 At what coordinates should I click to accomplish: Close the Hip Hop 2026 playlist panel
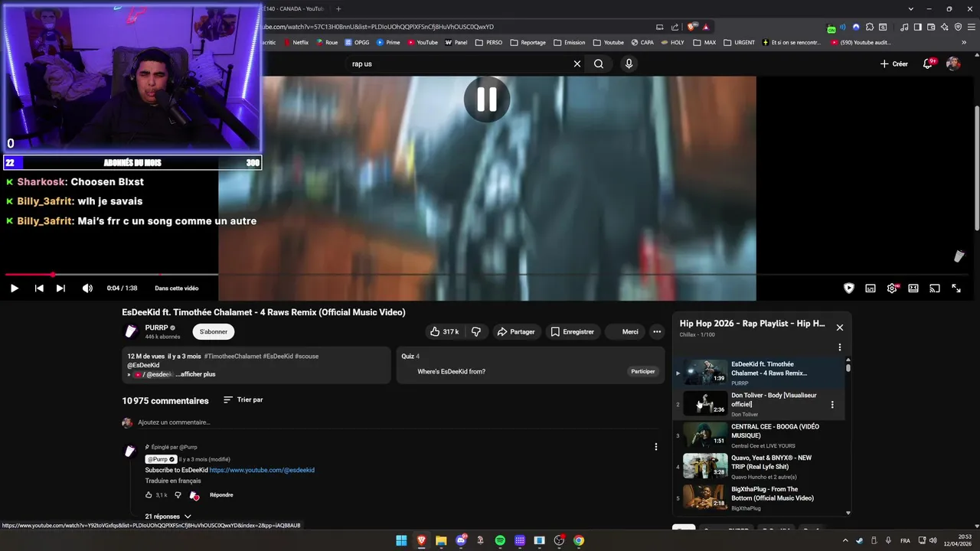[839, 328]
